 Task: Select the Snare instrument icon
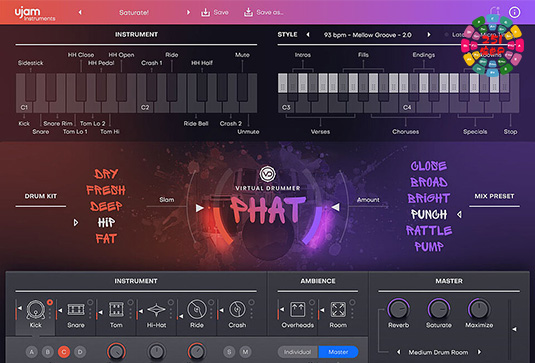(76, 310)
